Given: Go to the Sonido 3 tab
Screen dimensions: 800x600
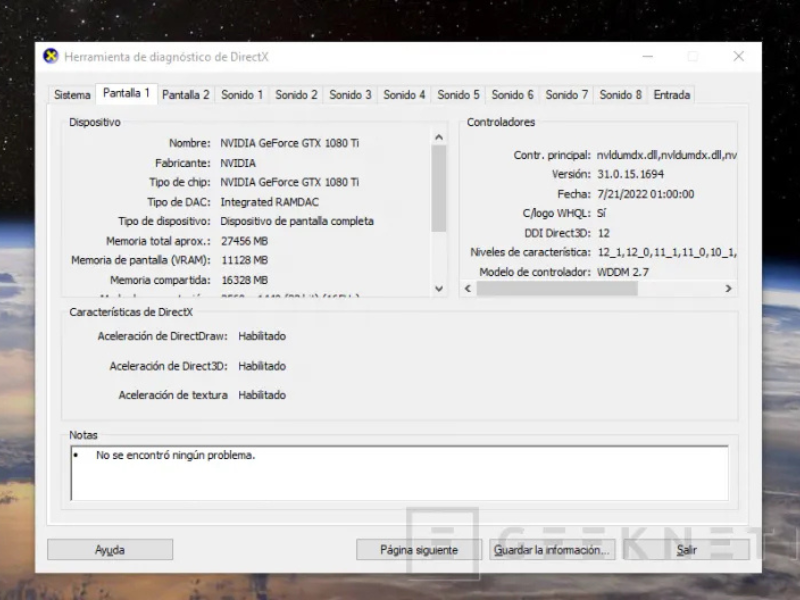Looking at the screenshot, I should [x=350, y=95].
